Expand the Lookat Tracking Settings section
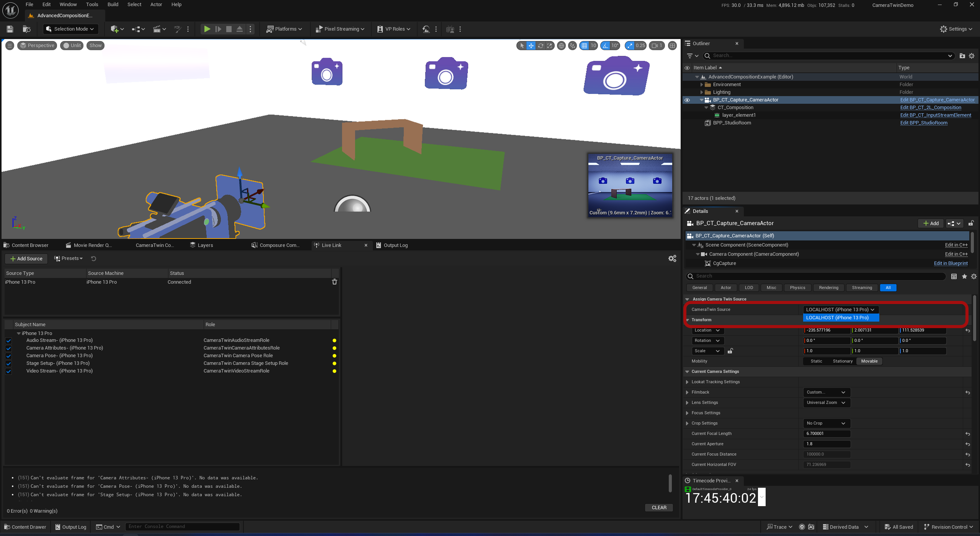 coord(687,382)
